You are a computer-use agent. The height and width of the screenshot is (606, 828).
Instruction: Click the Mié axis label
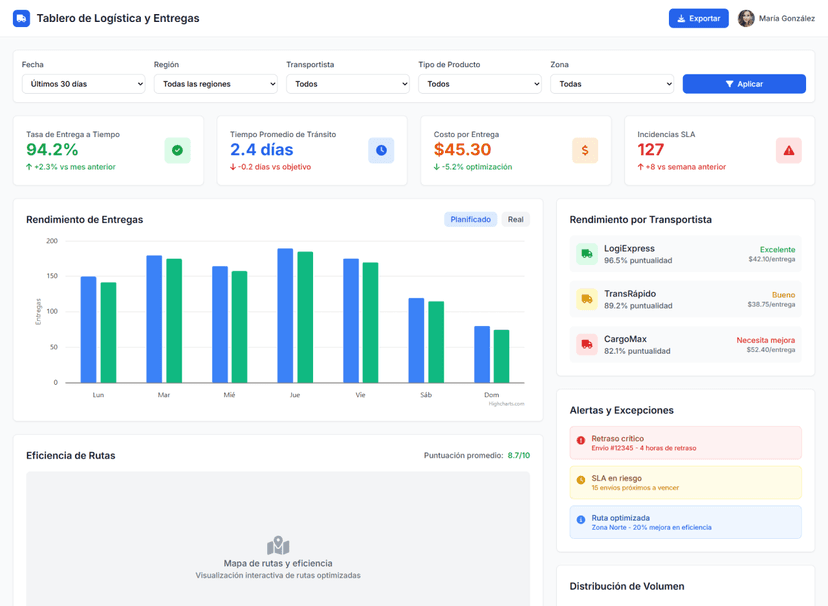pos(229,395)
